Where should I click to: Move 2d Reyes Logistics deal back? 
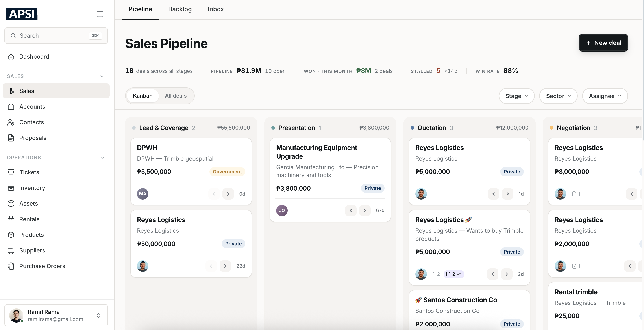(x=493, y=274)
